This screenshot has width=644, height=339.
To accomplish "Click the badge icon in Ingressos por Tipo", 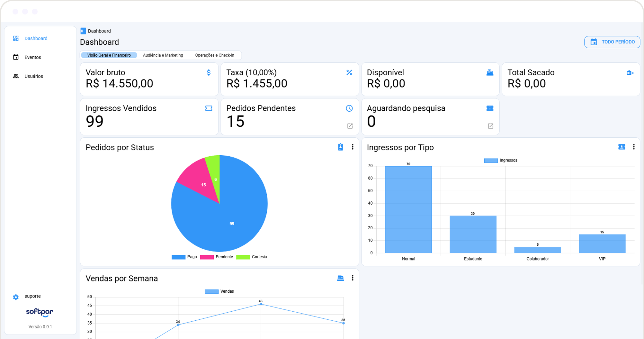I will click(622, 147).
